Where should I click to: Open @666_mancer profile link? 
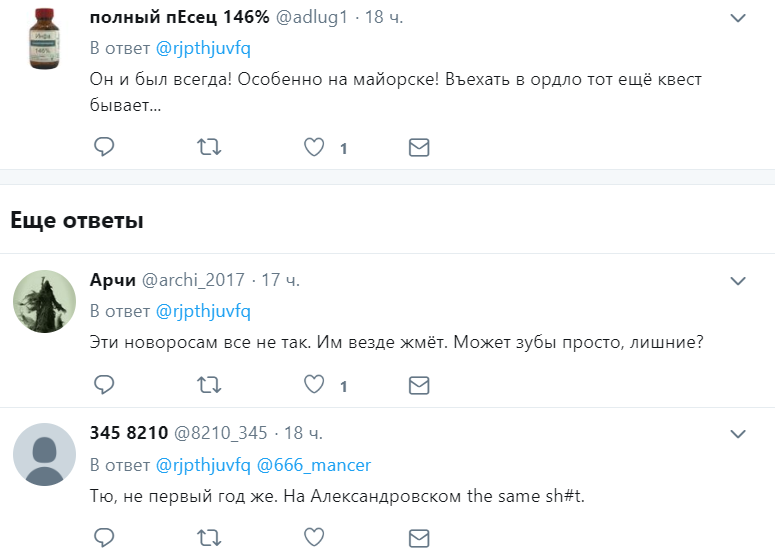(x=313, y=465)
